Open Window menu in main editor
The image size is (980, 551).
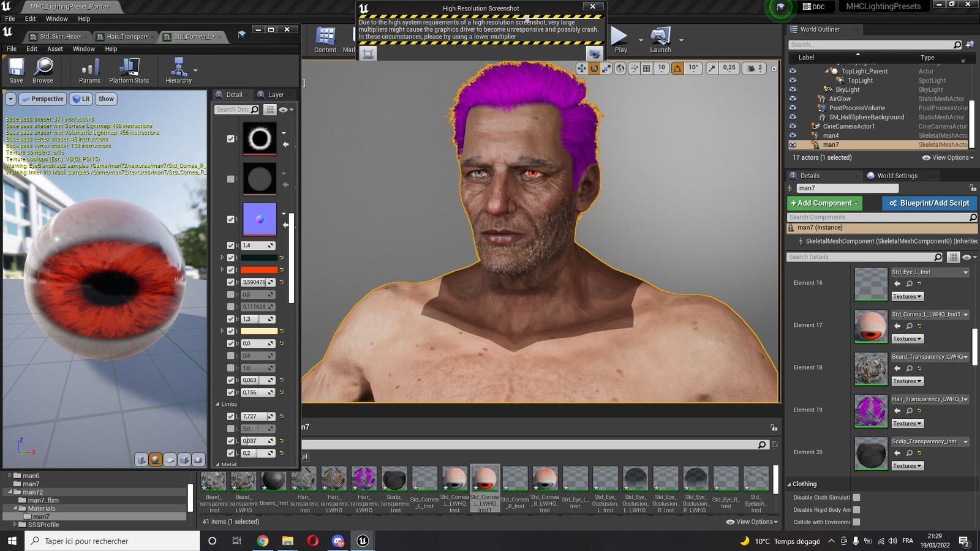[x=57, y=19]
